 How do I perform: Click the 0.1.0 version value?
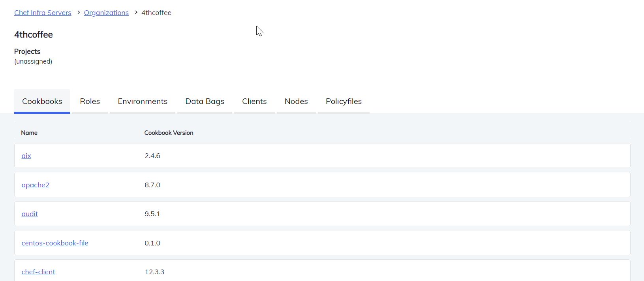(x=152, y=243)
